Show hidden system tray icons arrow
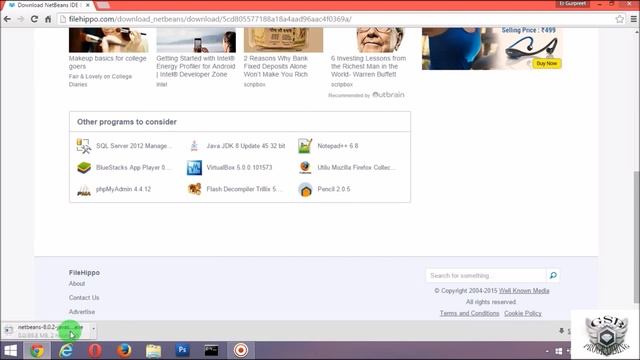 (x=547, y=351)
